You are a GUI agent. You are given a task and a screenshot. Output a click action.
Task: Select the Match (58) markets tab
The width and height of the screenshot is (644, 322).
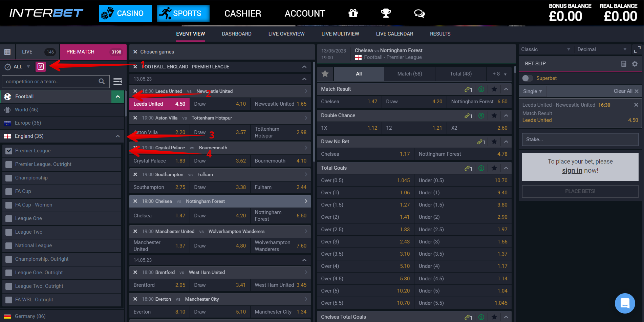click(410, 74)
